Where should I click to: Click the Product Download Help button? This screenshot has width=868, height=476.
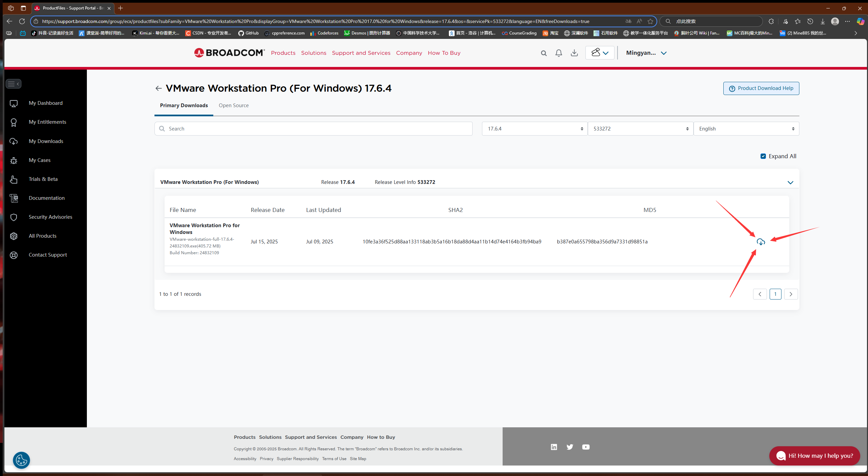click(761, 88)
